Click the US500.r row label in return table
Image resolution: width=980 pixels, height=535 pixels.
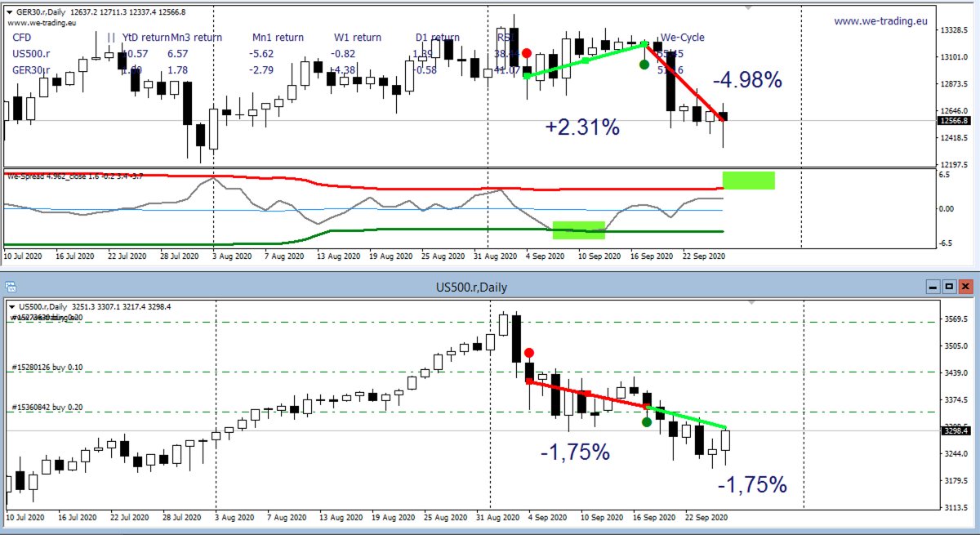(x=29, y=54)
